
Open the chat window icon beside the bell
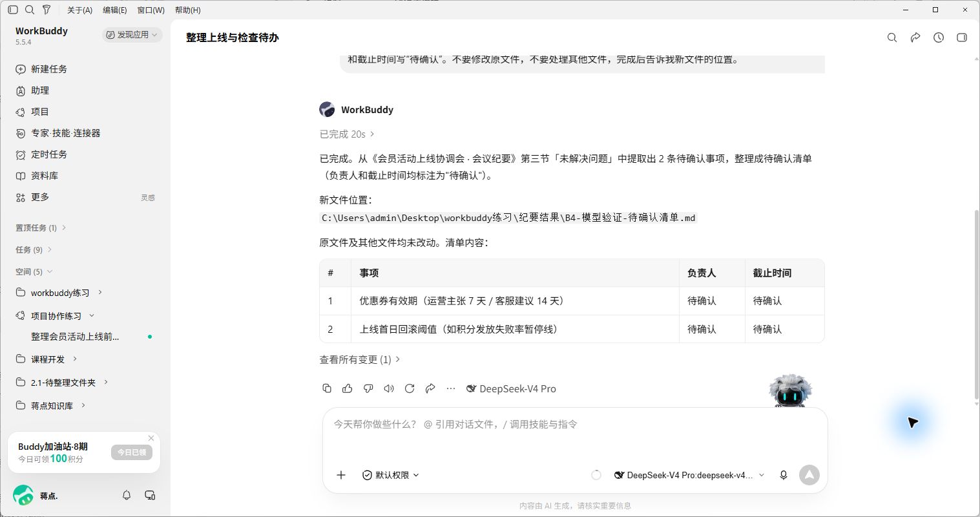click(x=150, y=495)
